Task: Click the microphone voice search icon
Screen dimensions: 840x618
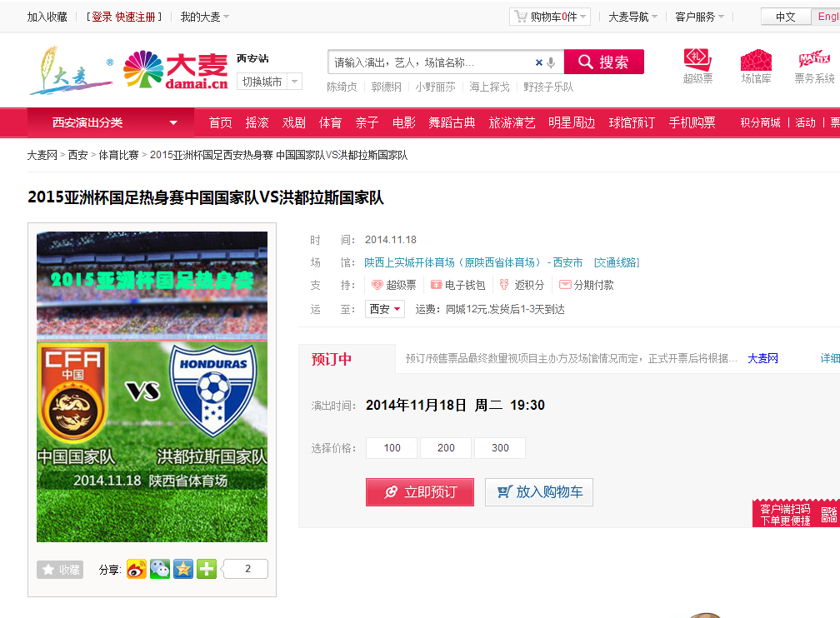Action: point(551,62)
